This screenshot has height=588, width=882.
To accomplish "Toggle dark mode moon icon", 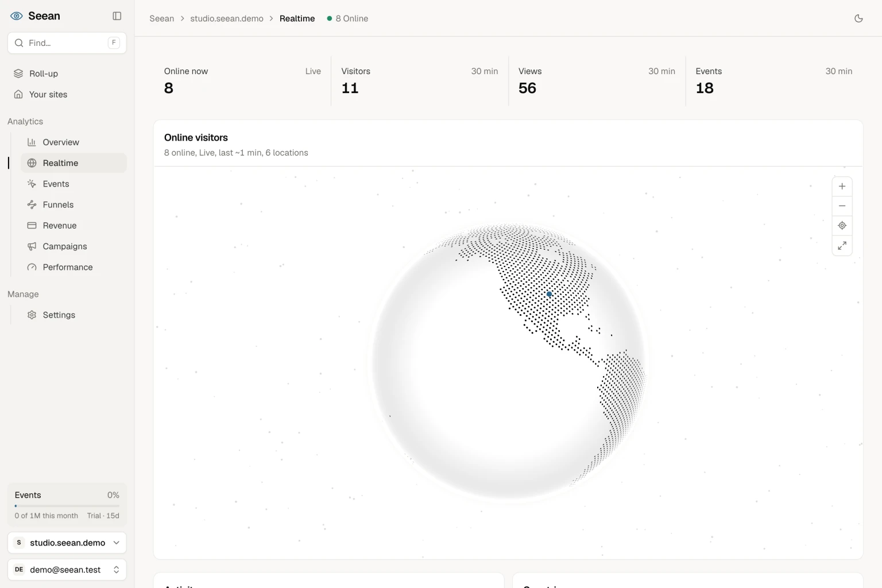I will 858,18.
